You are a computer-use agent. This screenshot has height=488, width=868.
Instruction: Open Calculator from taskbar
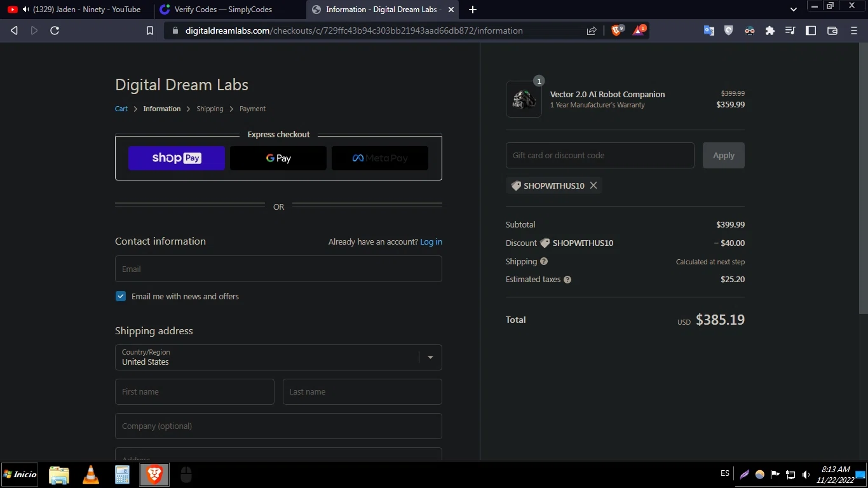[x=122, y=475]
